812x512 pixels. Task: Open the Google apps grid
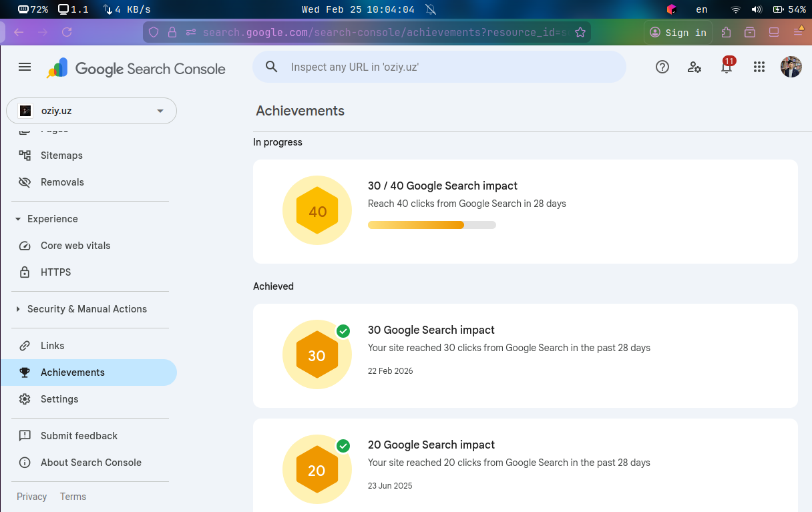[x=759, y=67]
